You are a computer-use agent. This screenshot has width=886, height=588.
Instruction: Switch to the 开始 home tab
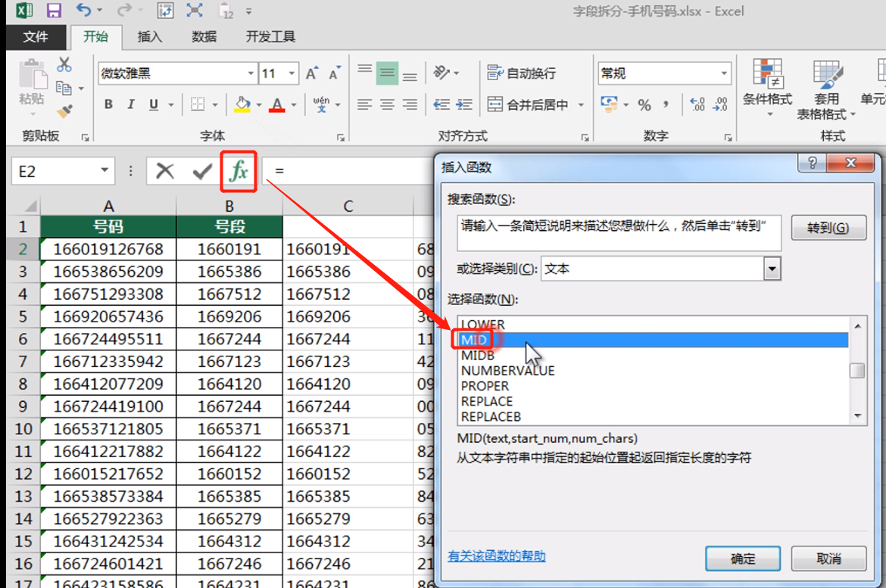pyautogui.click(x=96, y=37)
